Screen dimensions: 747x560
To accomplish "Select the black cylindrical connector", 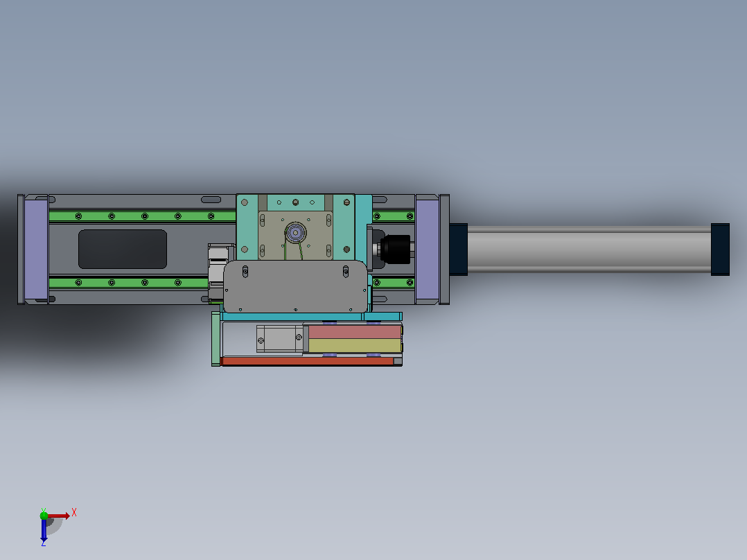I will [x=396, y=250].
